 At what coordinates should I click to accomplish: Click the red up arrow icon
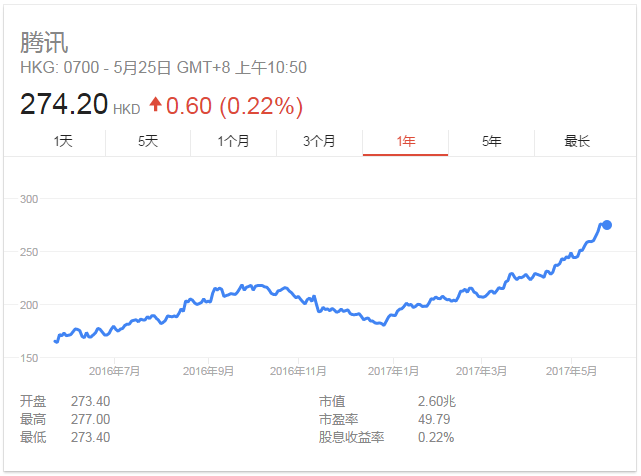(155, 104)
